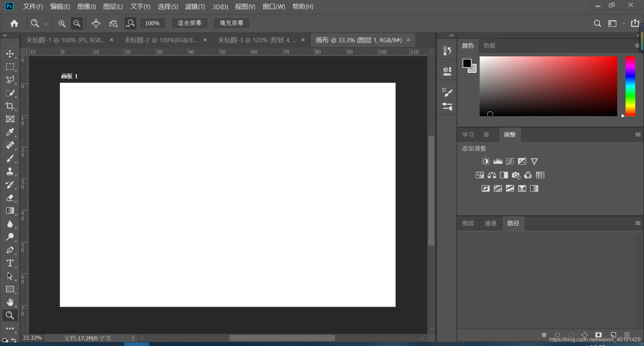The height and width of the screenshot is (346, 644).
Task: Open the Edit Toolbar three-dots menu
Action: pos(10,329)
